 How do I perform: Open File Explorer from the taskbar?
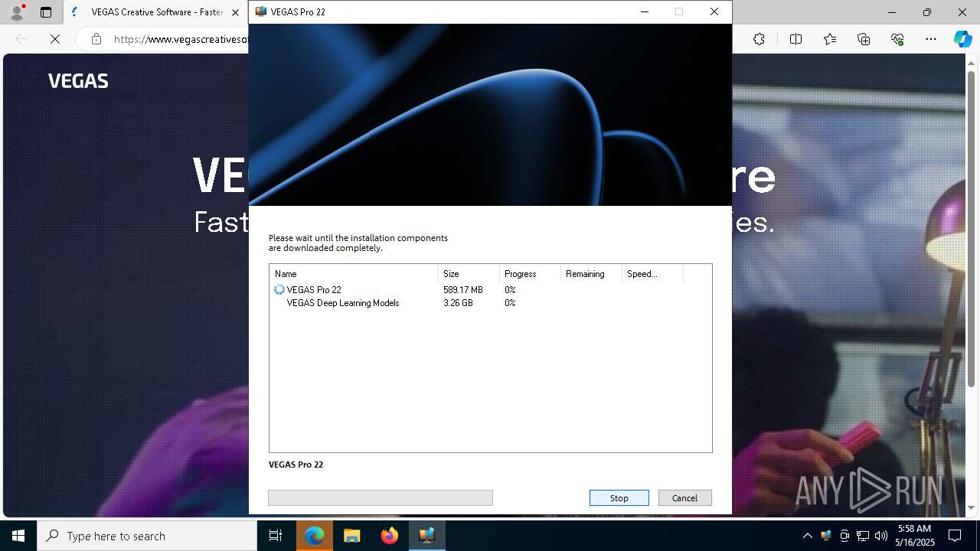(352, 536)
